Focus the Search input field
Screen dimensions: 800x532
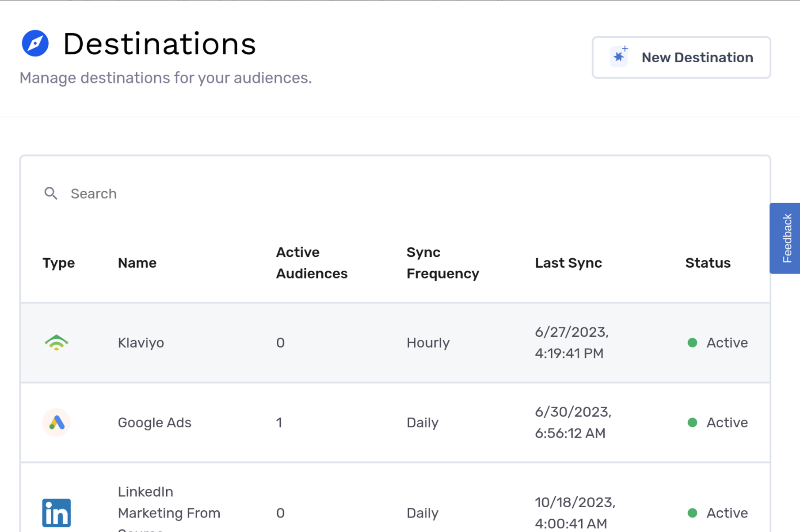[x=395, y=194]
